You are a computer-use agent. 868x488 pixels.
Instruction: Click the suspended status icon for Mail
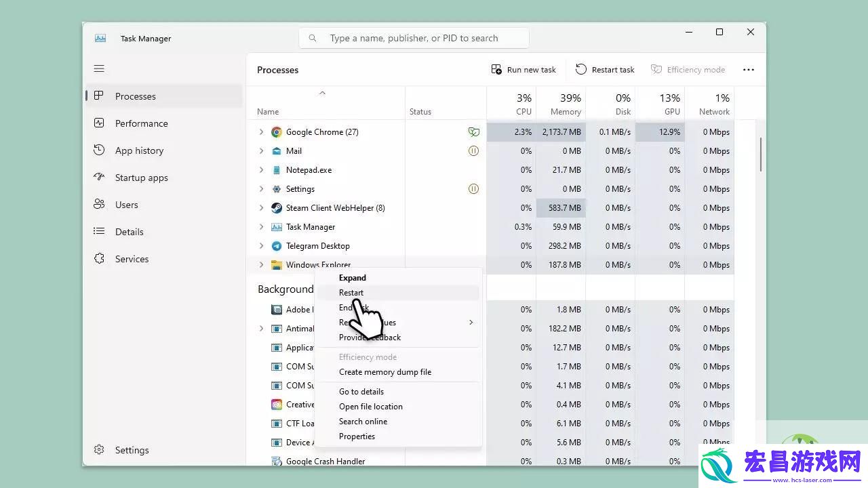pos(473,151)
